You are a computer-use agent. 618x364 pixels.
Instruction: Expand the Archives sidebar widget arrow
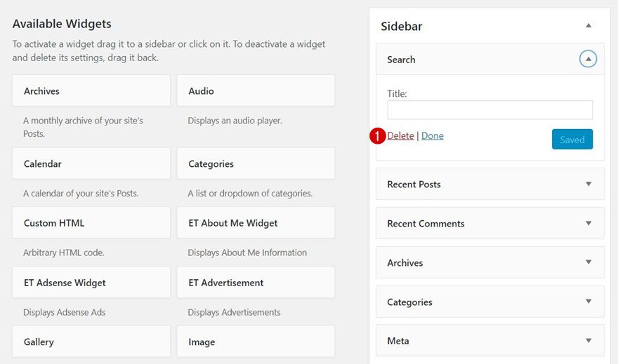(589, 263)
